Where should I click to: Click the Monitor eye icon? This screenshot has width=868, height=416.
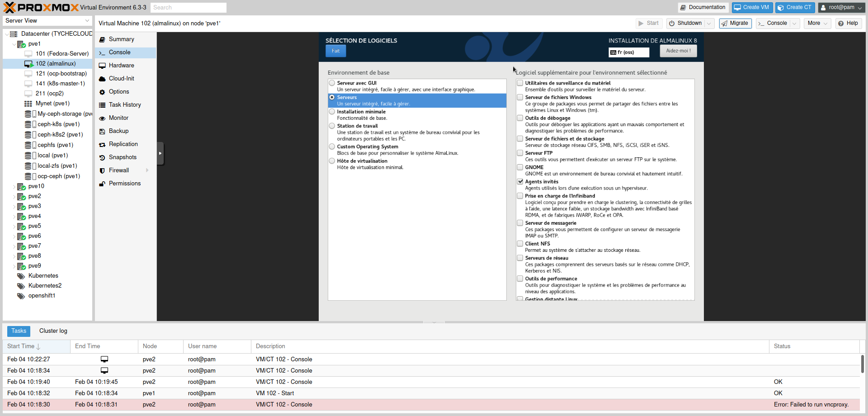tap(102, 118)
